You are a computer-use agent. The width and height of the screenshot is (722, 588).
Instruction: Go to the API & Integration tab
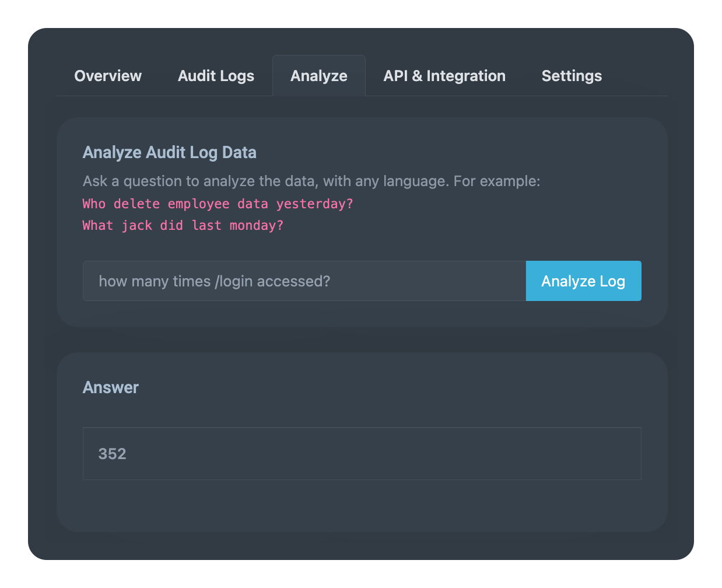pyautogui.click(x=444, y=76)
